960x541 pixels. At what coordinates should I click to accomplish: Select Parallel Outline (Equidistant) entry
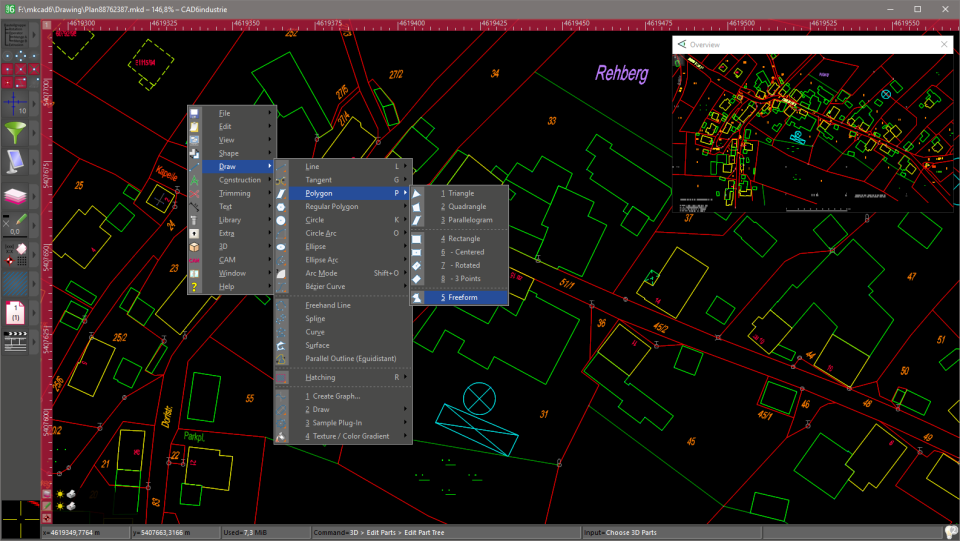[x=350, y=358]
